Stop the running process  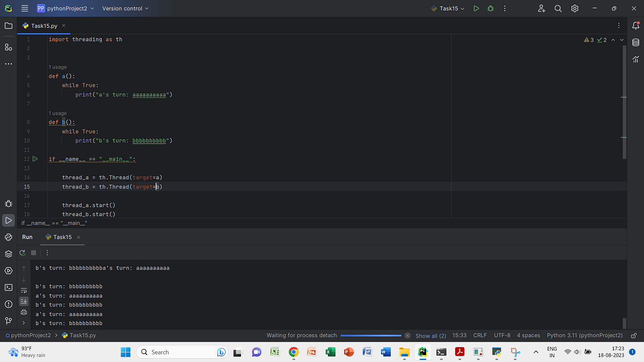[x=33, y=253]
